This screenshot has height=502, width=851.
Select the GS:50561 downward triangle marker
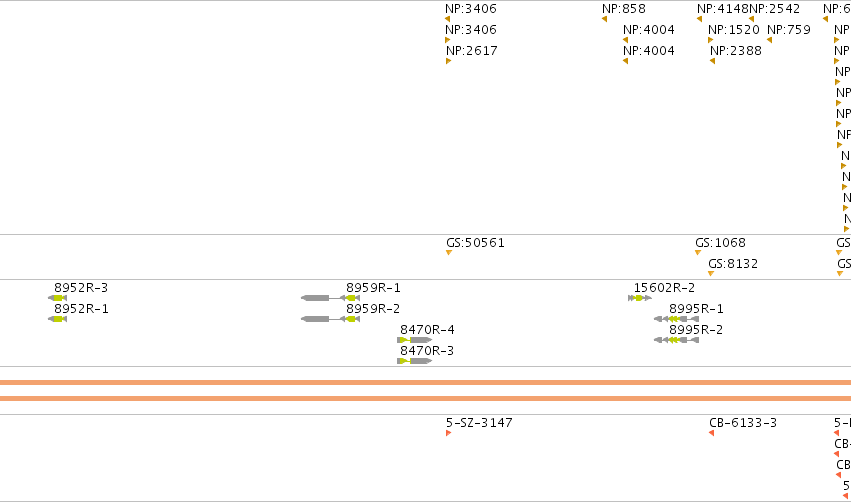click(x=449, y=253)
